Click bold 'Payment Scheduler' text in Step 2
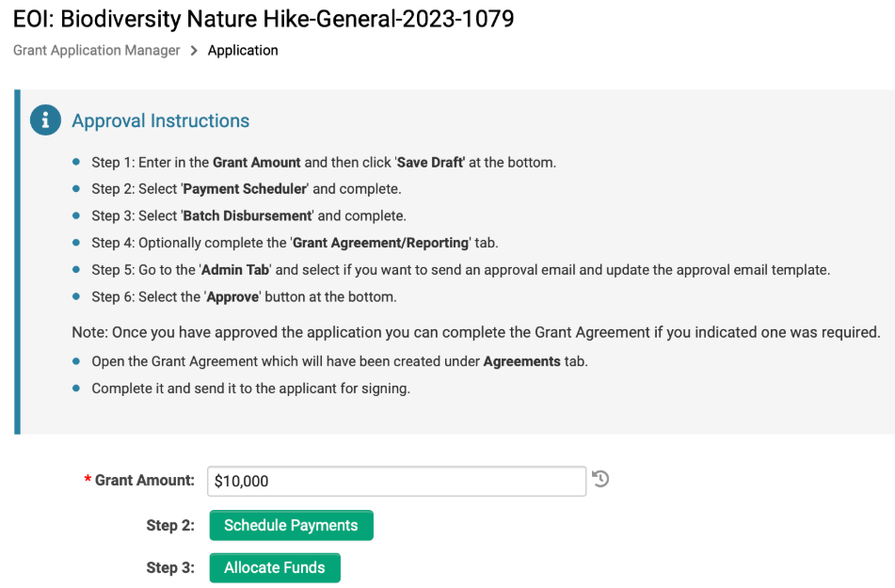895x588 pixels. (x=245, y=189)
